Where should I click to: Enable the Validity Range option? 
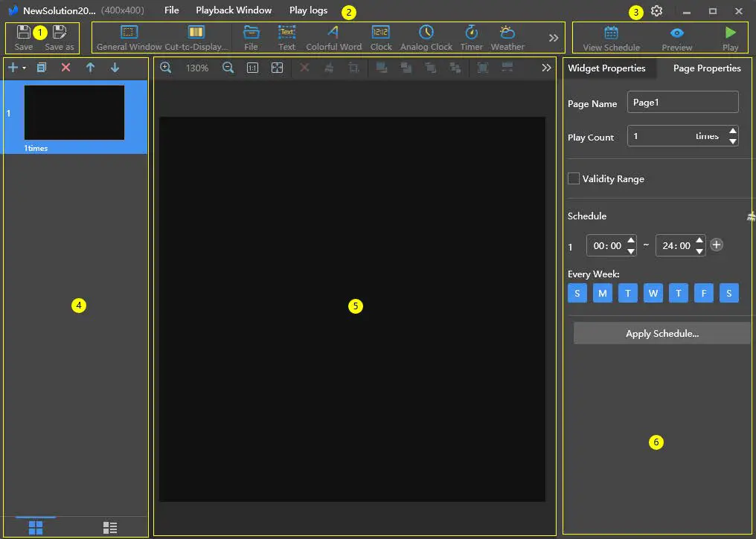point(574,178)
